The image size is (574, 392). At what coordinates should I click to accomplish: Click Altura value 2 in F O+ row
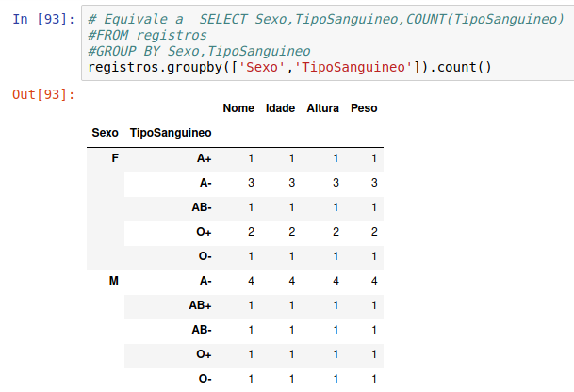point(336,232)
